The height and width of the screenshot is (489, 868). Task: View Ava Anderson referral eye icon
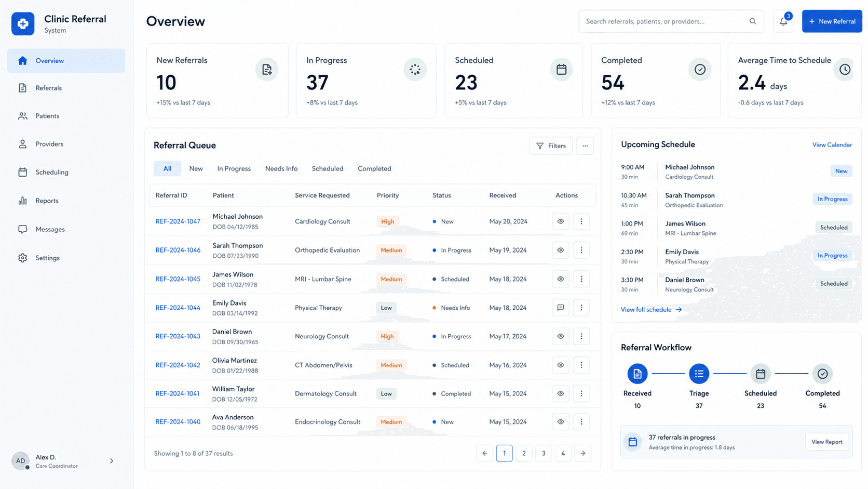tap(561, 422)
